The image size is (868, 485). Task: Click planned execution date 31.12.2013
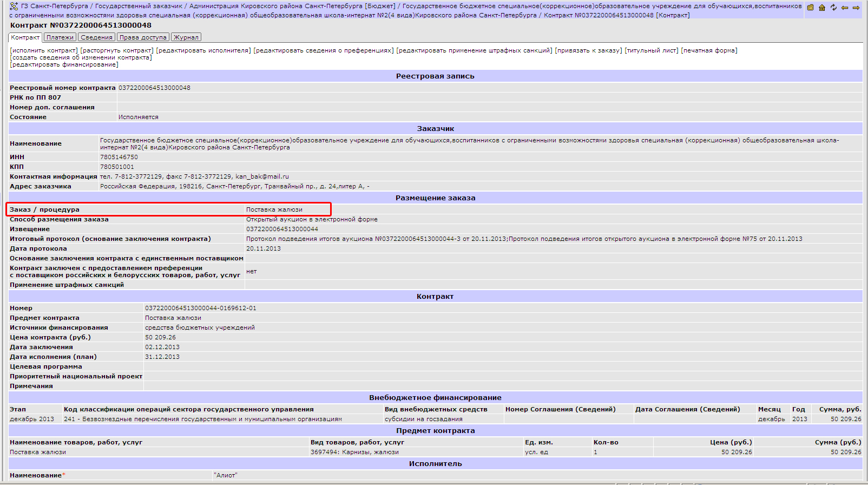click(162, 357)
